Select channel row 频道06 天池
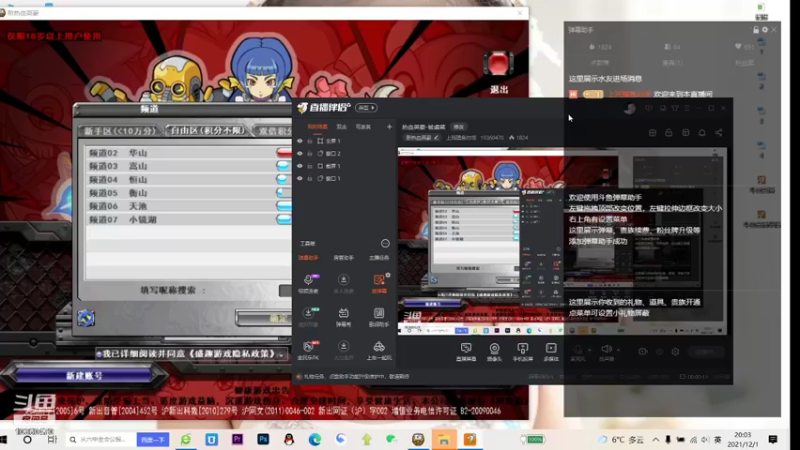800x450 pixels. (x=189, y=206)
